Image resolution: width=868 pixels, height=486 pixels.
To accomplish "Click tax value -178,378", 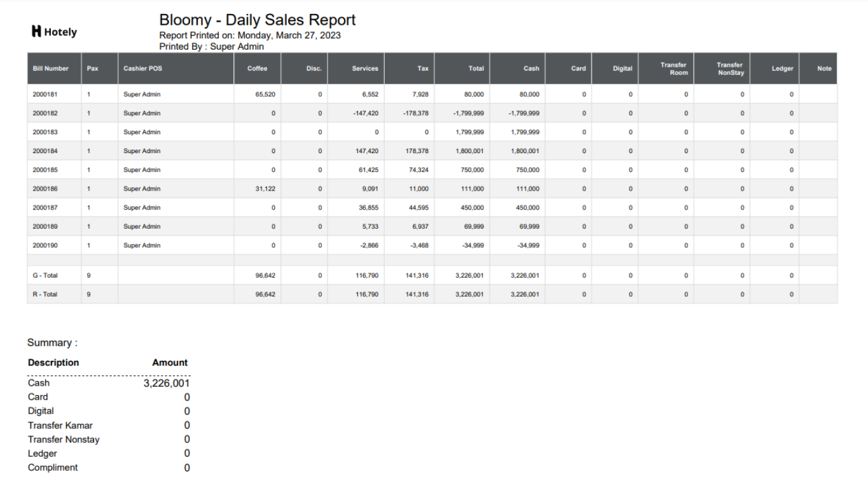I will tap(416, 113).
